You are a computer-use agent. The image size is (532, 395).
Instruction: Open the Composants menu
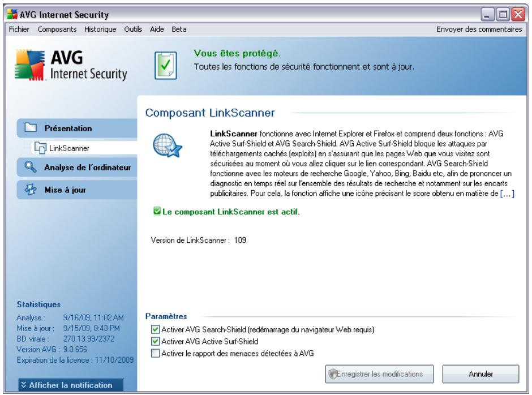pos(57,29)
